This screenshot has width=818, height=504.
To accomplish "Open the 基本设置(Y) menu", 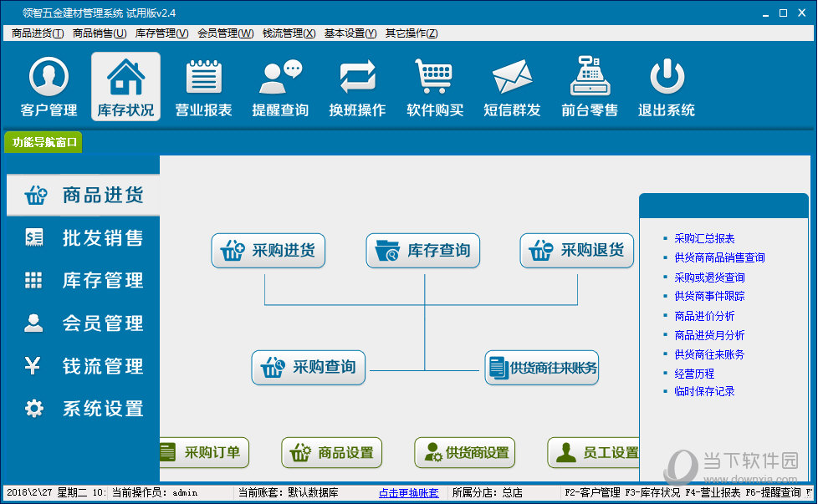I will point(350,33).
